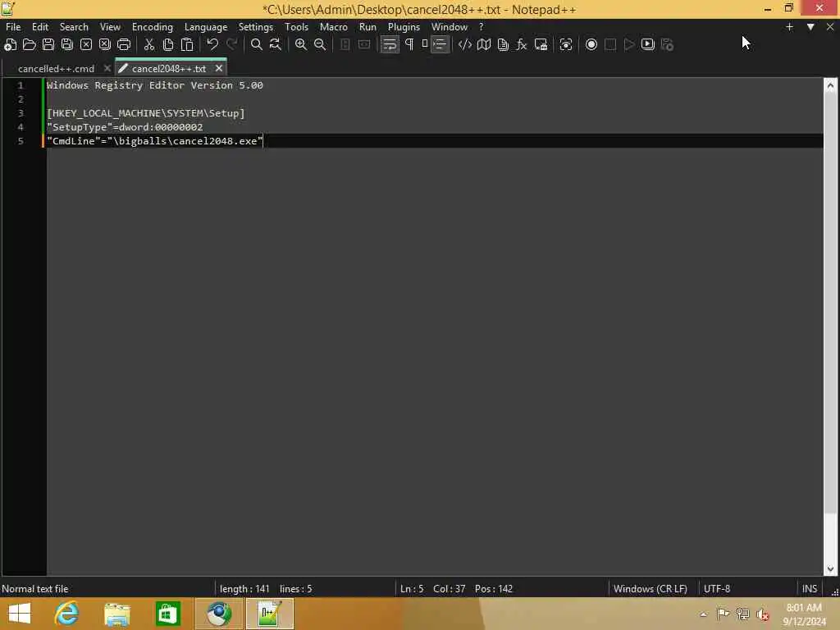Open the Replace dialog icon
The image size is (840, 630).
tap(276, 45)
